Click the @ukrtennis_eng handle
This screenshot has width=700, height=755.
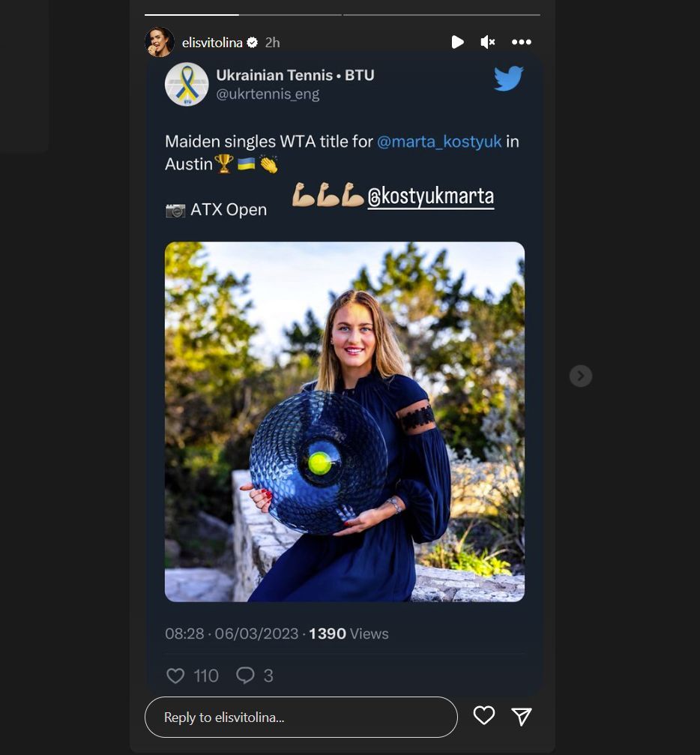pos(268,94)
